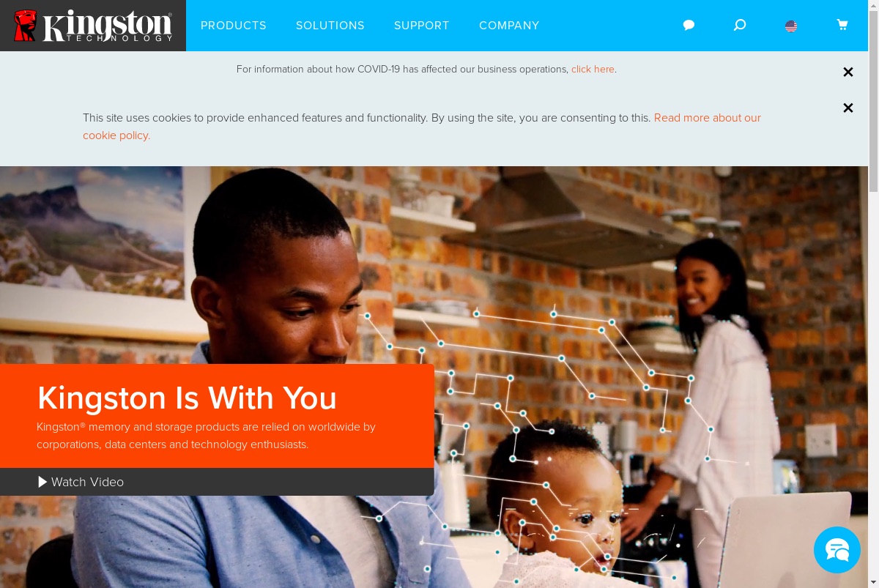Expand the Products menu
The image size is (879, 588).
pyautogui.click(x=234, y=26)
